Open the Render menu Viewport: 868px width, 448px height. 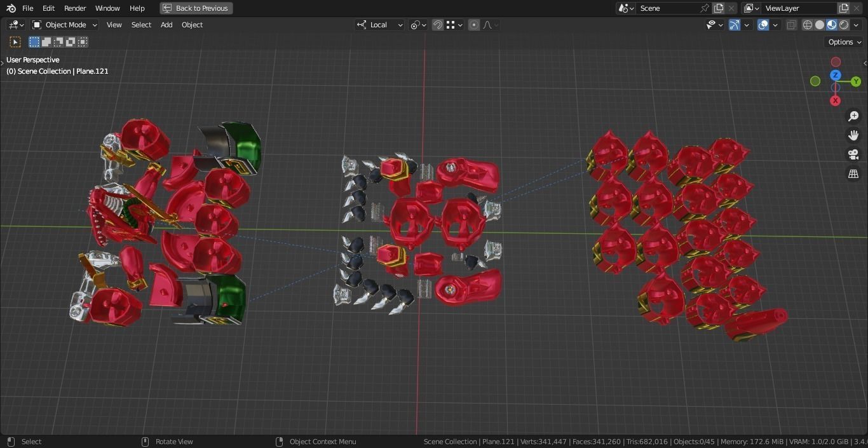tap(75, 8)
